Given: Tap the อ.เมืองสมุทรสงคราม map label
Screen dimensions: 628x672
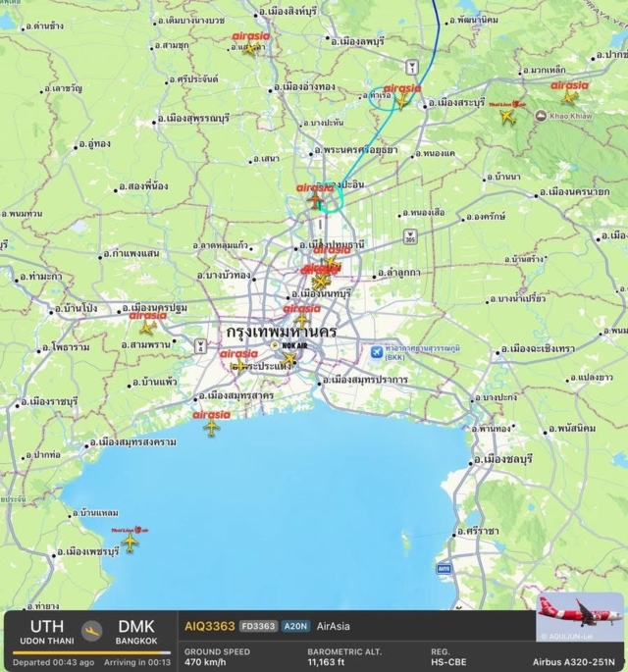Looking at the screenshot, I should [x=133, y=441].
